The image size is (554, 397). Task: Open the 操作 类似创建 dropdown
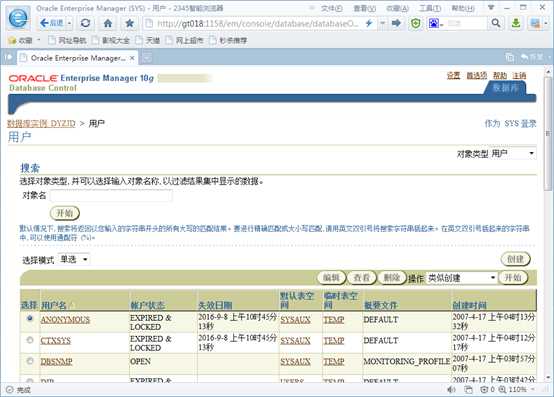coord(461,278)
